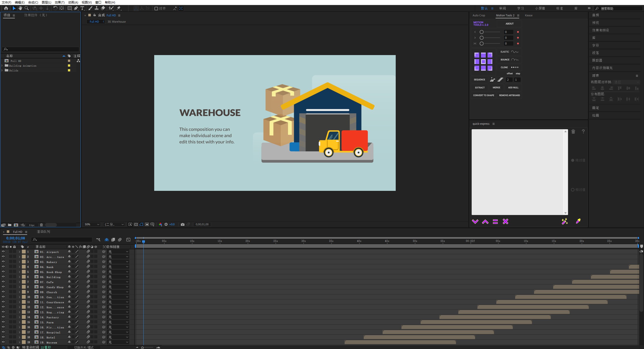Click the MERGE button in Motion Tools
This screenshot has width=644, height=349.
click(496, 87)
